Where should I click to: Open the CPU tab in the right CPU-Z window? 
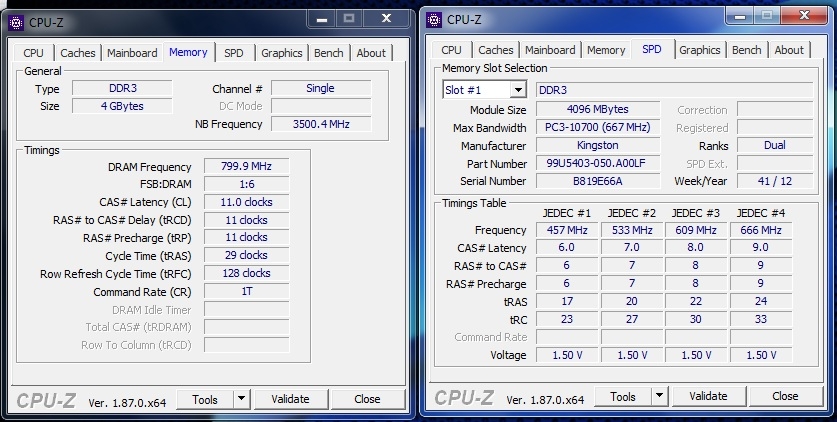tap(452, 50)
